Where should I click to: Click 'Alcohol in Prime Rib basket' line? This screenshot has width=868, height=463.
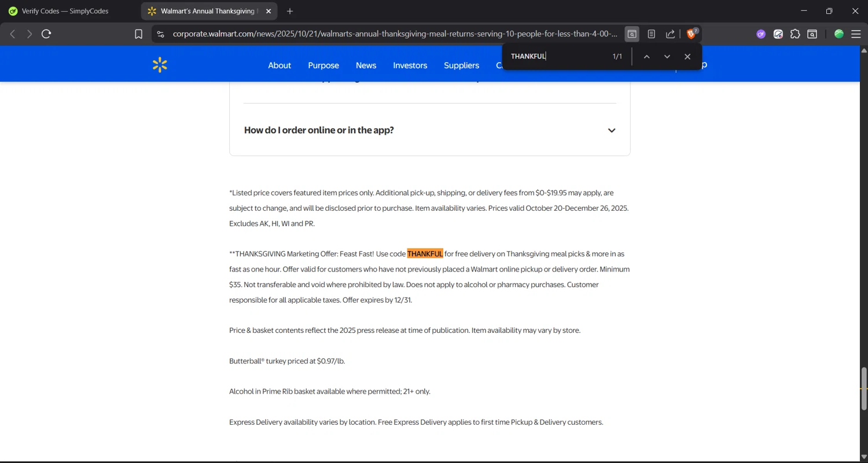[x=330, y=391]
